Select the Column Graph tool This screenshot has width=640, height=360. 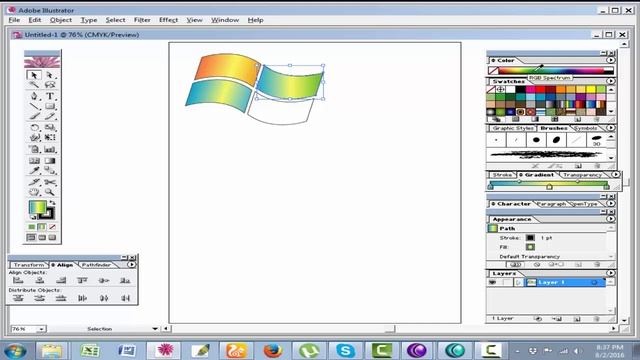tap(50, 149)
